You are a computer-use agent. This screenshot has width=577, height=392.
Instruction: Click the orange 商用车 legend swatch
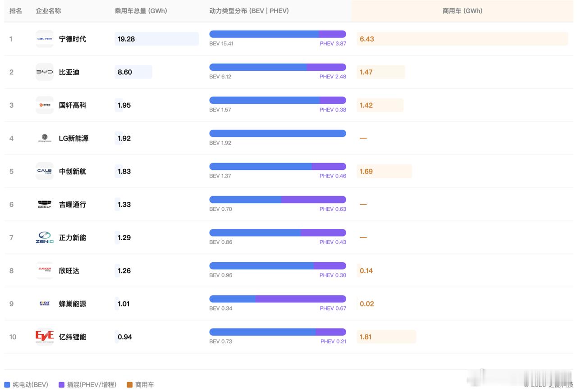[130, 385]
